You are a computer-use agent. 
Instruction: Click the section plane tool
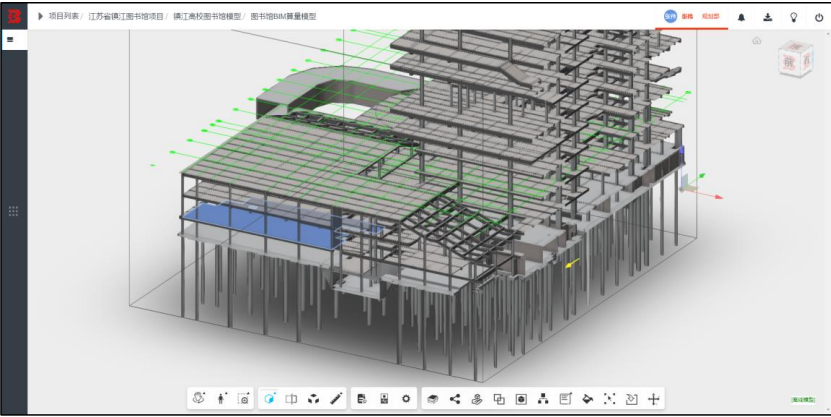(x=291, y=399)
